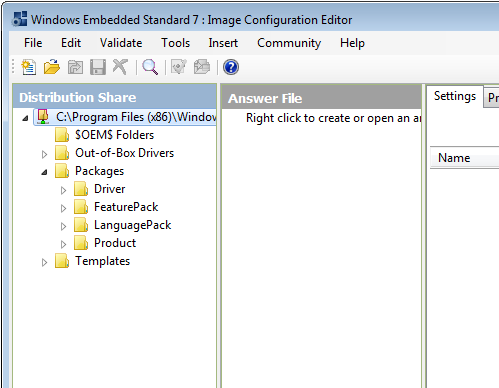Image resolution: width=499 pixels, height=388 pixels.
Task: Expand the FeaturePack node
Action: click(x=63, y=208)
